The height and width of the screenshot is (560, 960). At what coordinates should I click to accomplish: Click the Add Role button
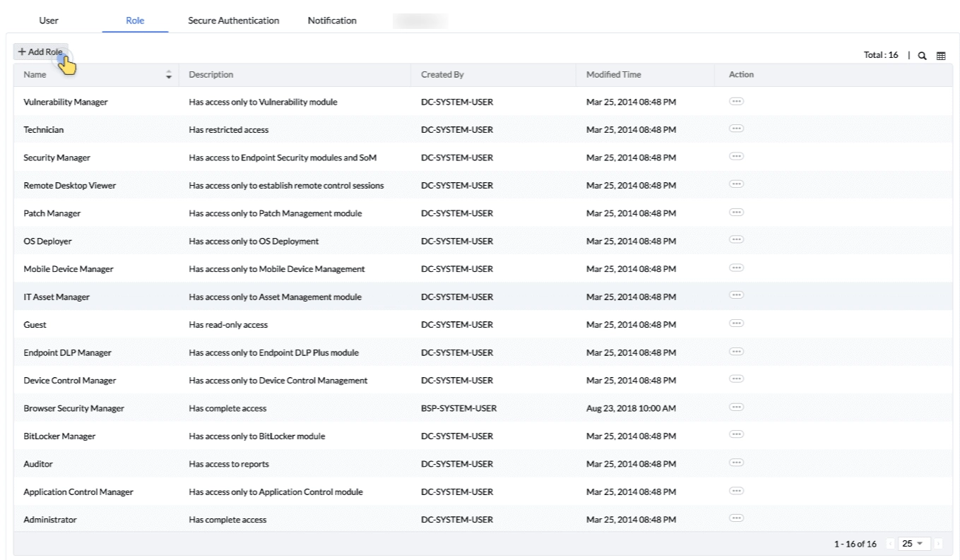pos(40,52)
